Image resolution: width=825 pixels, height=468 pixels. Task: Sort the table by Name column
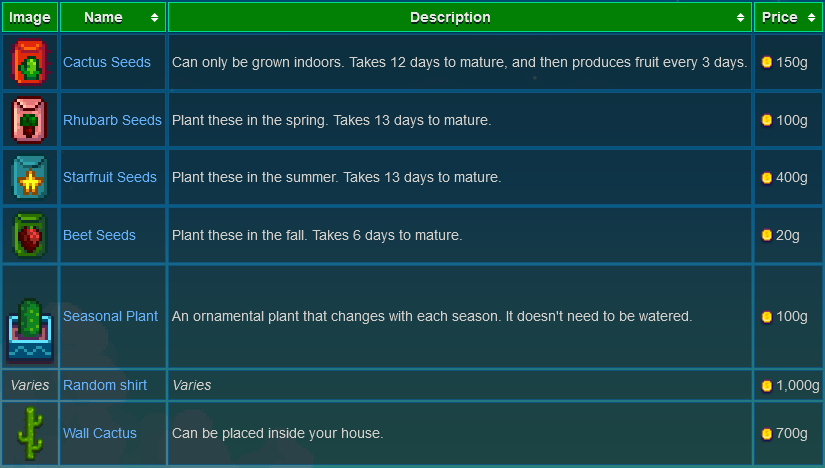point(113,17)
